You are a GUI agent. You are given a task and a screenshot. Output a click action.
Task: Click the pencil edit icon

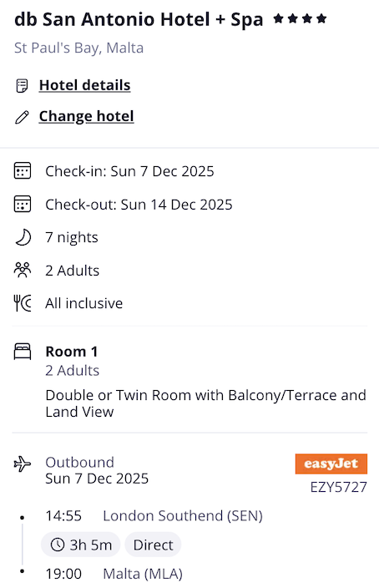[22, 118]
